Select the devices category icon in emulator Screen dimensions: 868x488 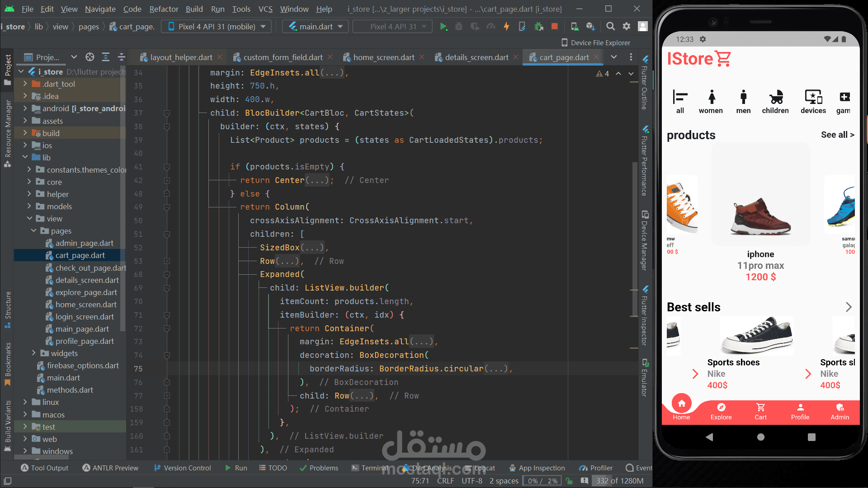pos(813,102)
